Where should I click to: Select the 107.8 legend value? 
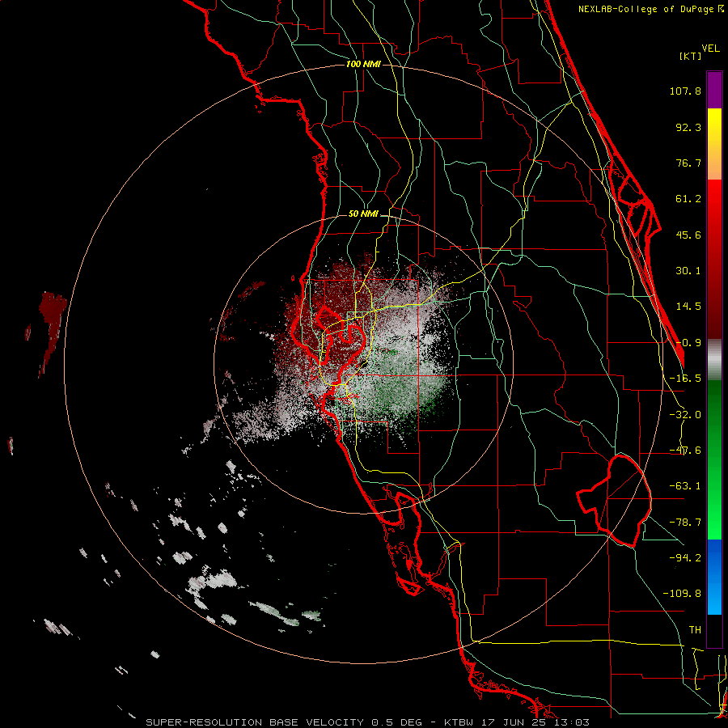tap(685, 91)
